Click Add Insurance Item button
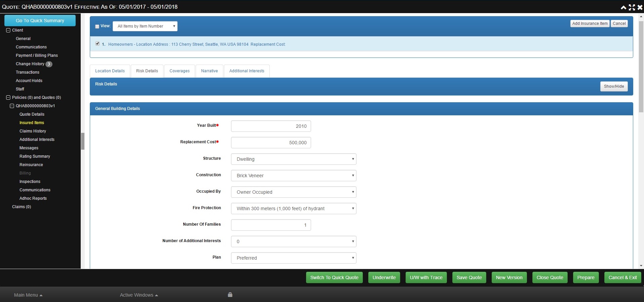The image size is (644, 302). [x=590, y=24]
